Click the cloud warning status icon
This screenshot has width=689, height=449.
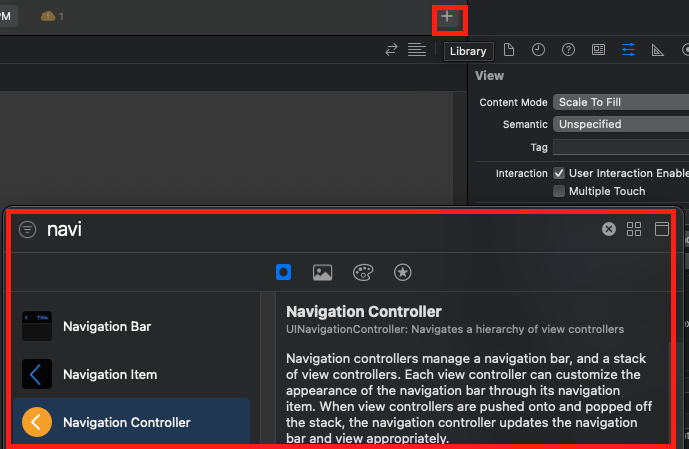tap(48, 16)
